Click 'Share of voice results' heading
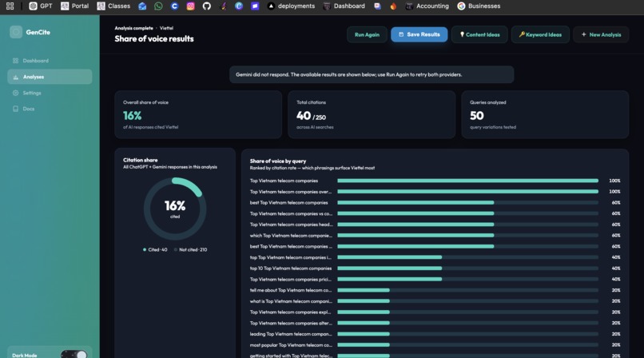 154,38
